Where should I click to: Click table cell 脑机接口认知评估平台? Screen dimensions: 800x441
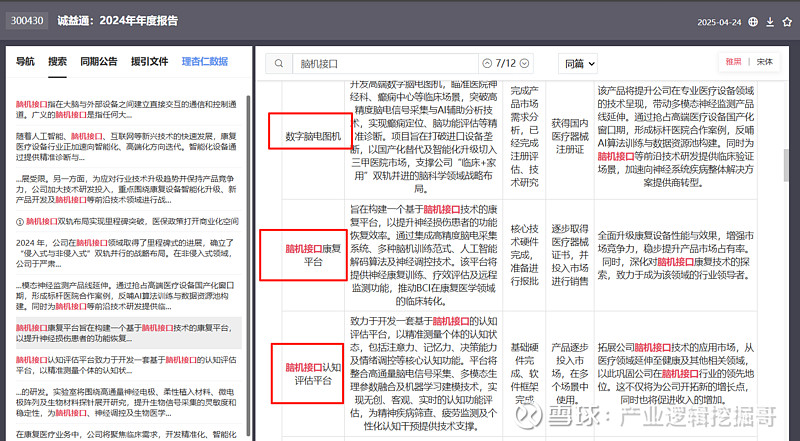[x=313, y=374]
